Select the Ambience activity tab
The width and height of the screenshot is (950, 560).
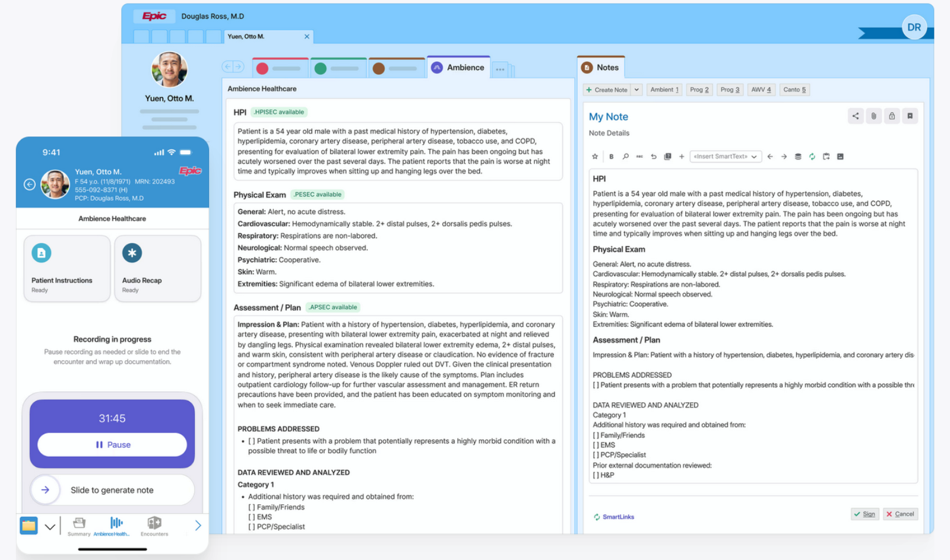(458, 68)
